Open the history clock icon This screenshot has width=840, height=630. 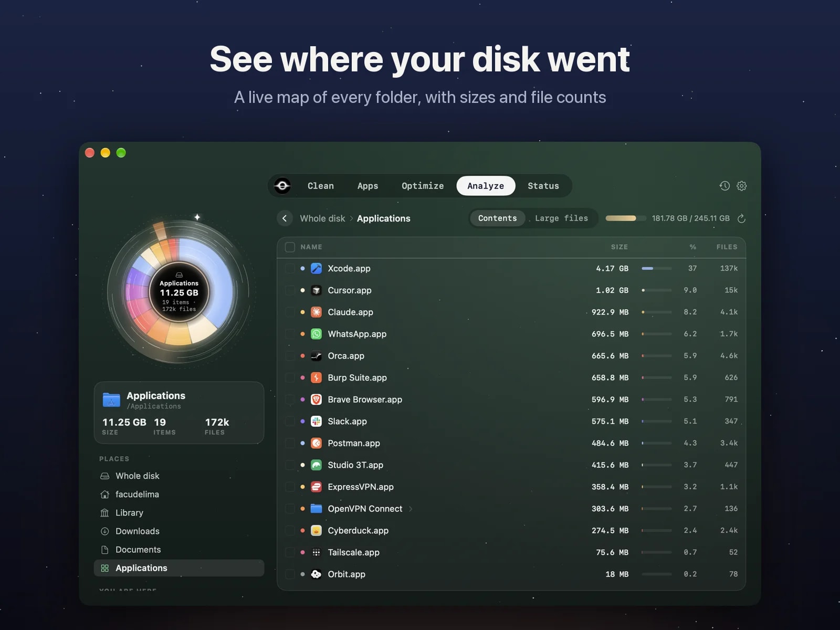(724, 186)
